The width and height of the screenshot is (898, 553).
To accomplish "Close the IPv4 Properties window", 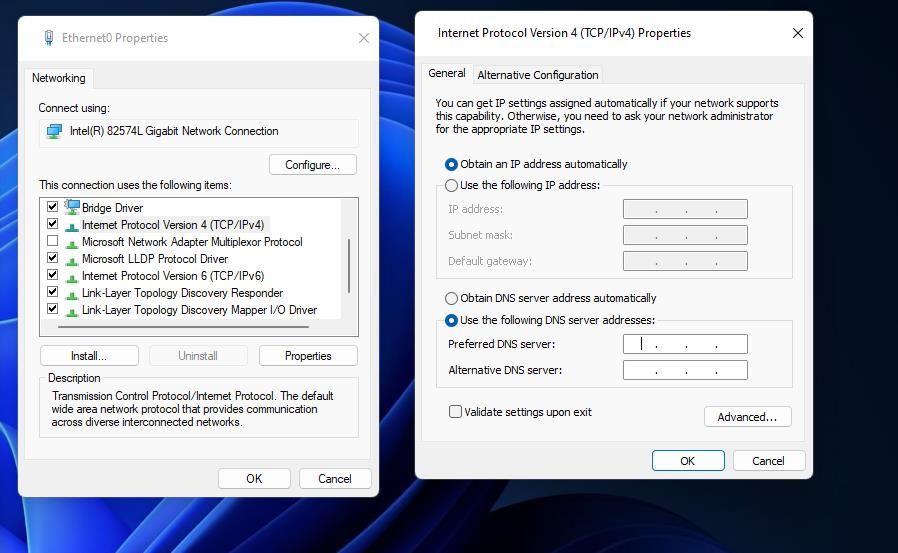I will 798,33.
